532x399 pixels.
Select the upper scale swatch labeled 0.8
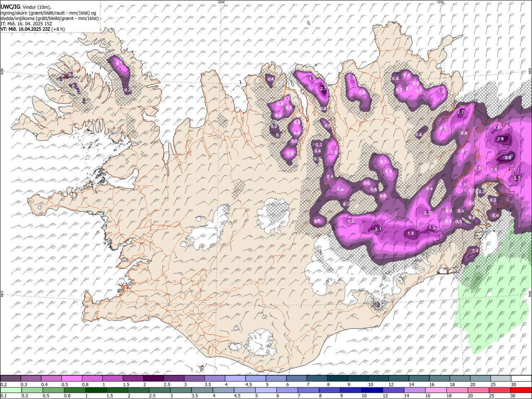(x=92, y=379)
